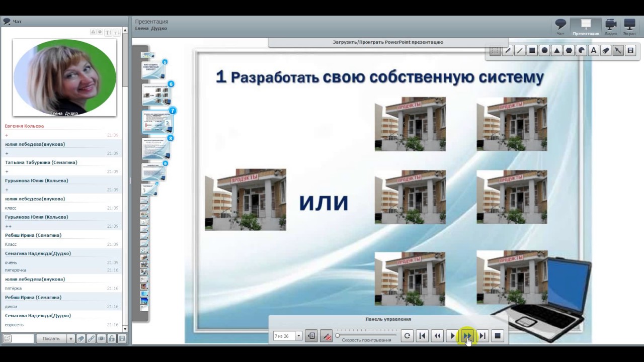The width and height of the screenshot is (644, 362).
Task: Click chat message 'дикси'
Action: pyautogui.click(x=11, y=307)
